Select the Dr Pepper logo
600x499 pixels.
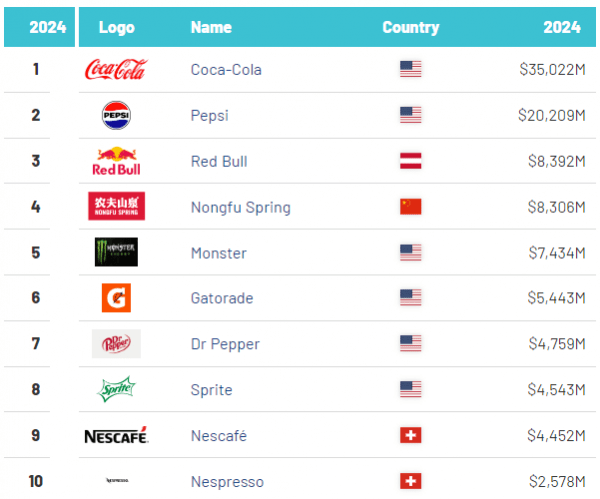click(116, 344)
